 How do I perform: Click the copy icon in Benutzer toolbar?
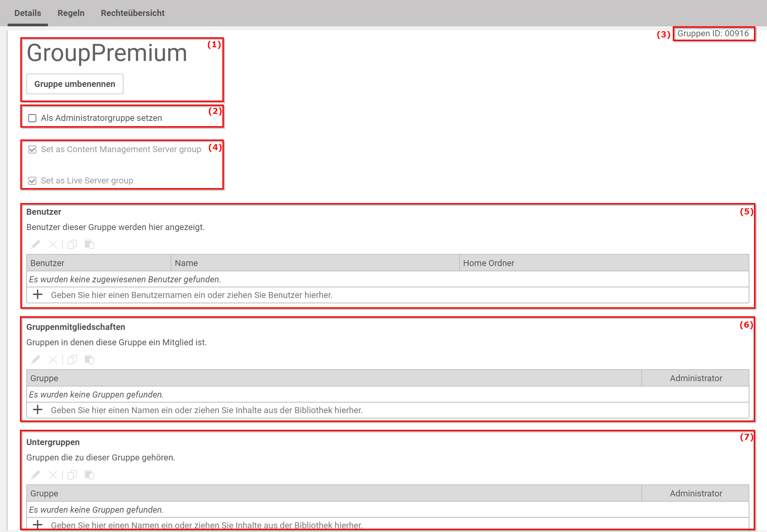(x=72, y=245)
